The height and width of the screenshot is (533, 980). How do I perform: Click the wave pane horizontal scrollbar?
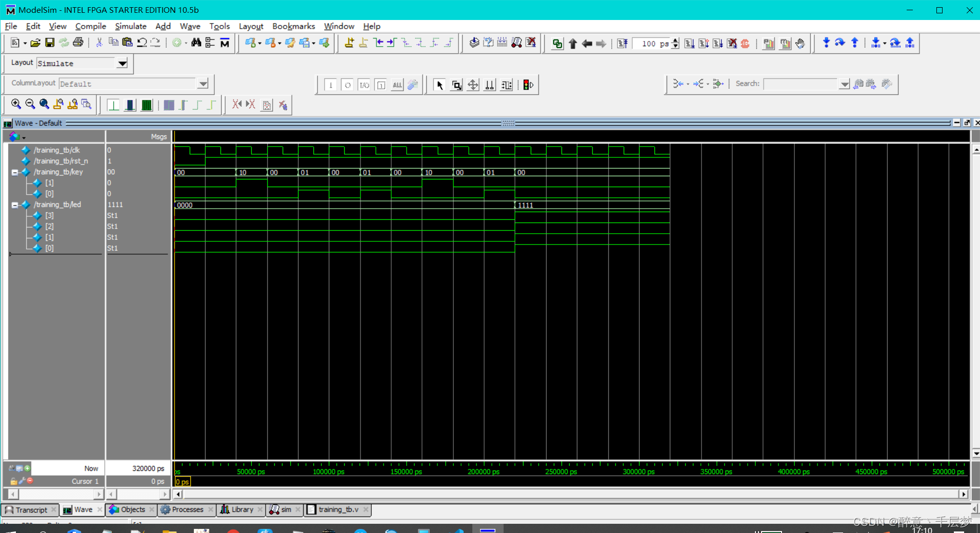[571, 495]
